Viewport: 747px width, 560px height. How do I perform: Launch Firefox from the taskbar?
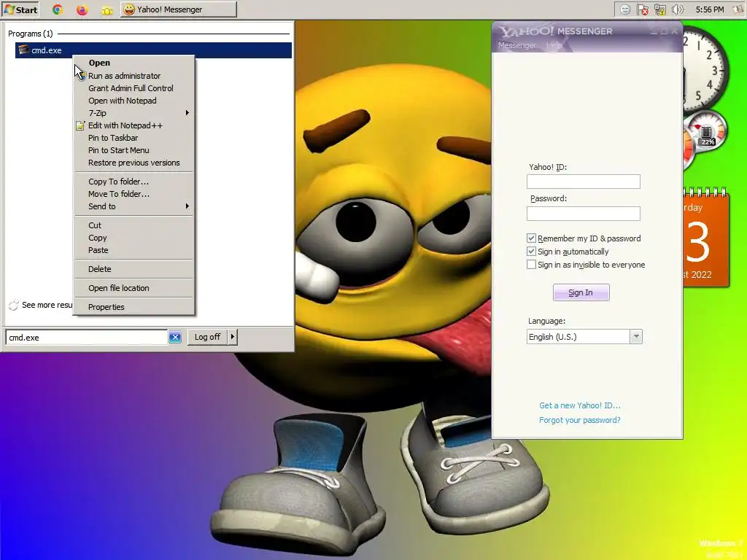pos(82,9)
